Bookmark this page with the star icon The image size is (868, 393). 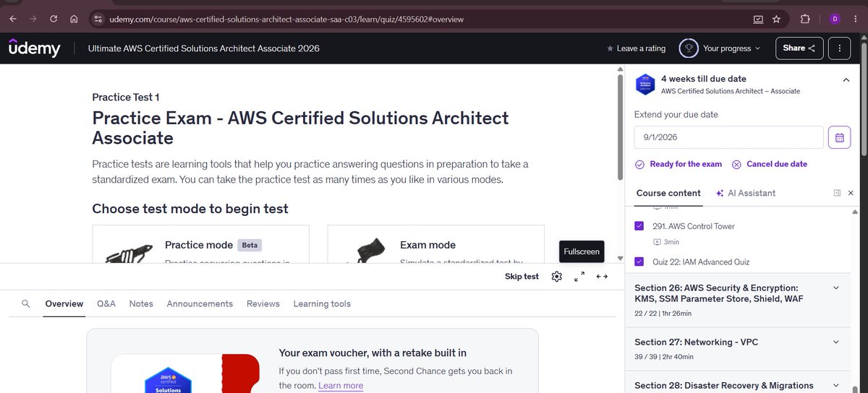pyautogui.click(x=776, y=20)
